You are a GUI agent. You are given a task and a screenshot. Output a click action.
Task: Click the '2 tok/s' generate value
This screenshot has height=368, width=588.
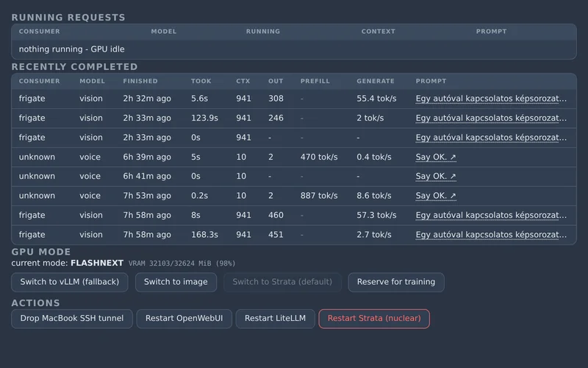[370, 118]
